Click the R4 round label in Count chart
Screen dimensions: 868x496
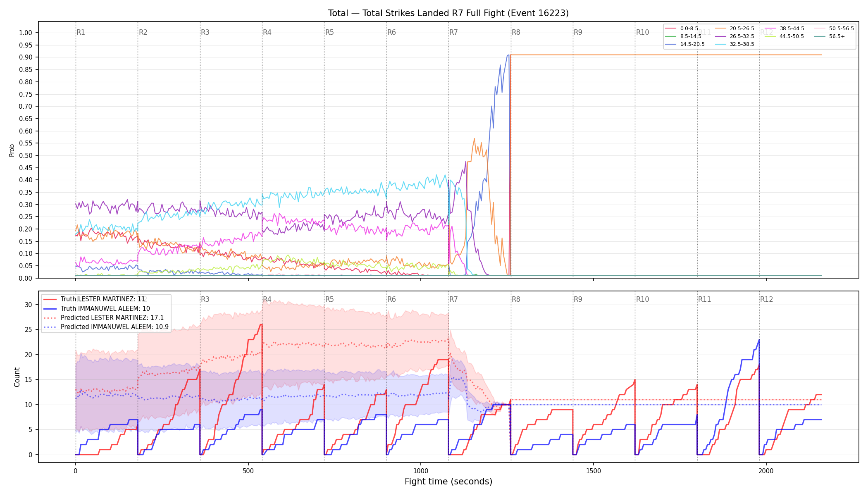267,299
